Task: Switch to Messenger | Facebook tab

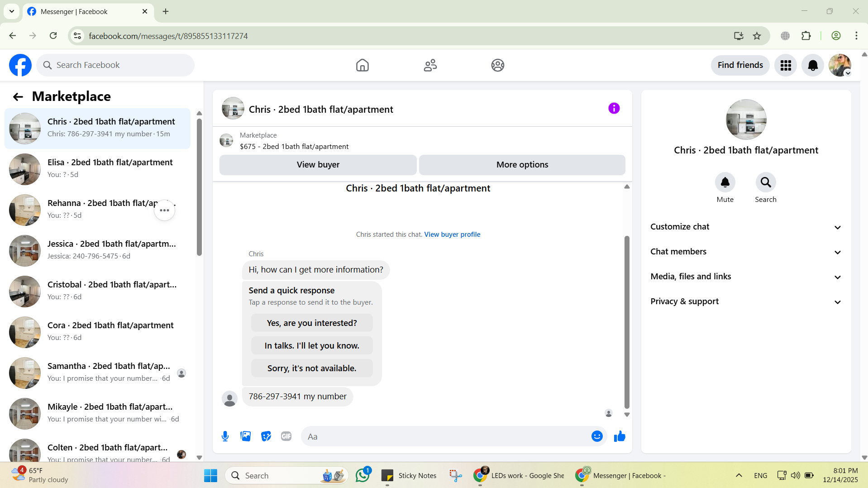Action: [88, 12]
